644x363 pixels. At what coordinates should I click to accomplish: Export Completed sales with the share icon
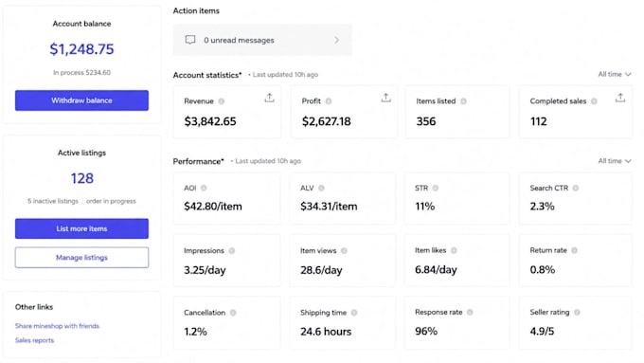(620, 98)
